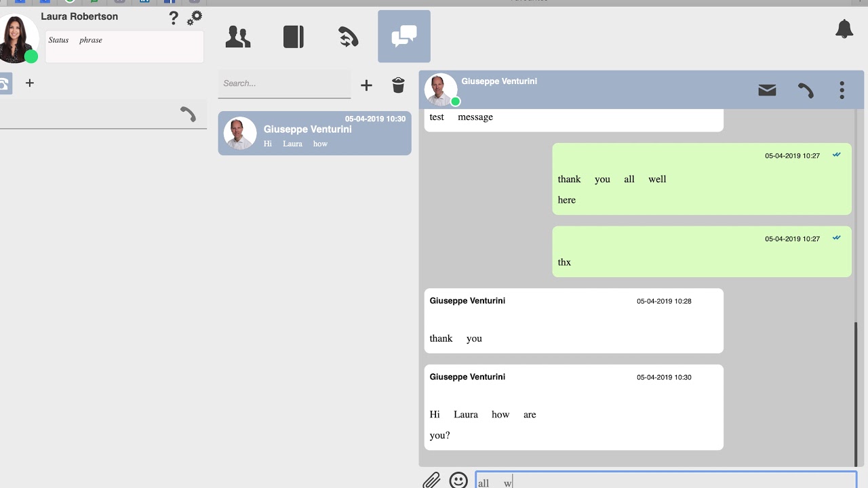Delete chat with trash bin icon
The height and width of the screenshot is (488, 868).
(399, 85)
